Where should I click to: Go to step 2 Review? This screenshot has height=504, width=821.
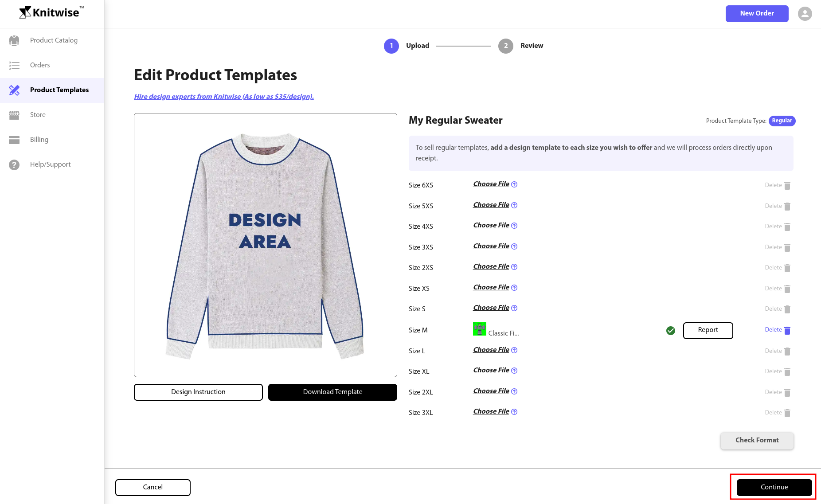click(506, 46)
